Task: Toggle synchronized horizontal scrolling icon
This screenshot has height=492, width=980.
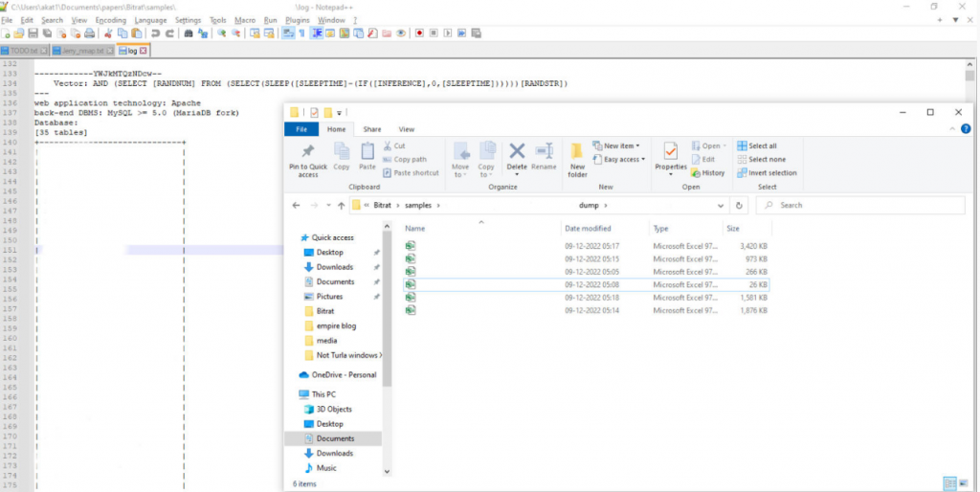Action: coord(269,34)
